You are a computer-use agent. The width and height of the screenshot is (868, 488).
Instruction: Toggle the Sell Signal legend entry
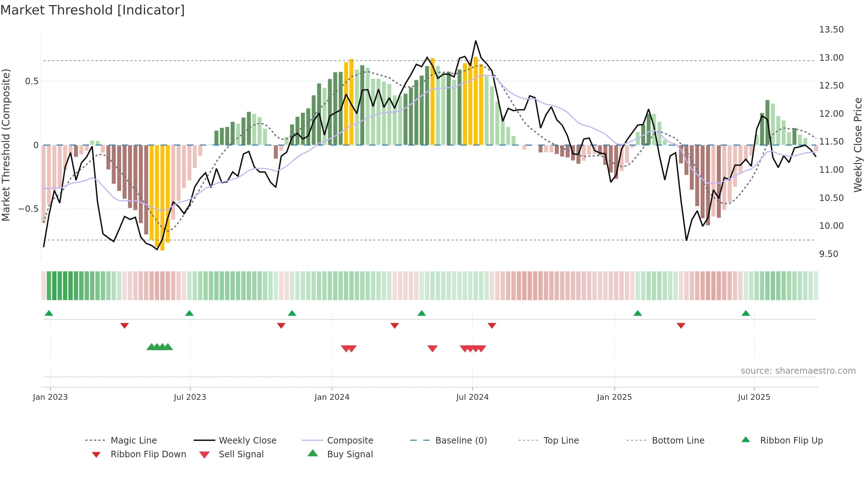231,454
